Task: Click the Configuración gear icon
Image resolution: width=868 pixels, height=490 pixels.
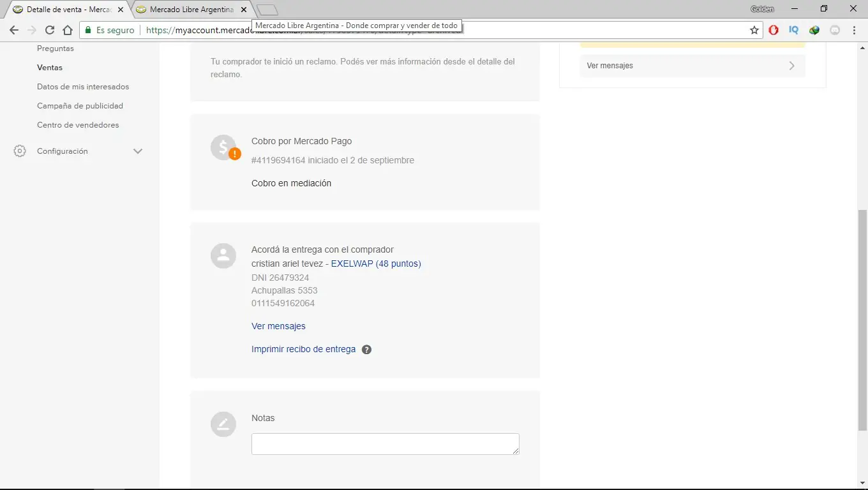Action: coord(20,151)
